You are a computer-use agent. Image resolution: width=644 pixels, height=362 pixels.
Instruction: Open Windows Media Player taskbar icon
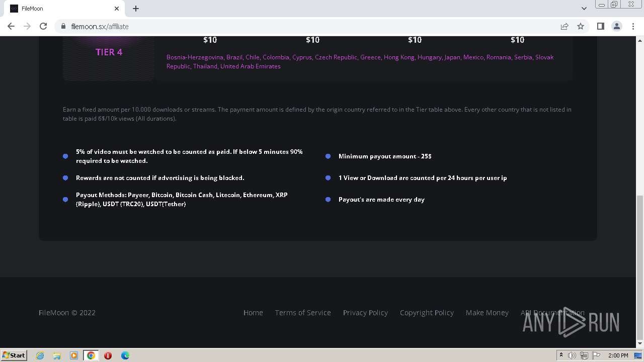coord(74,355)
